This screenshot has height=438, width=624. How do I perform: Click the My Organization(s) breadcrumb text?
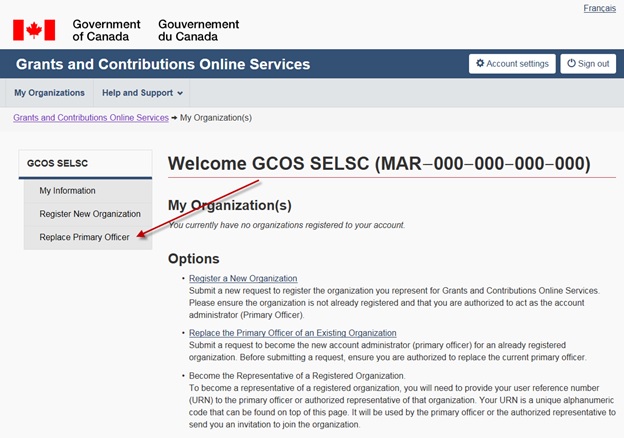pyautogui.click(x=215, y=118)
